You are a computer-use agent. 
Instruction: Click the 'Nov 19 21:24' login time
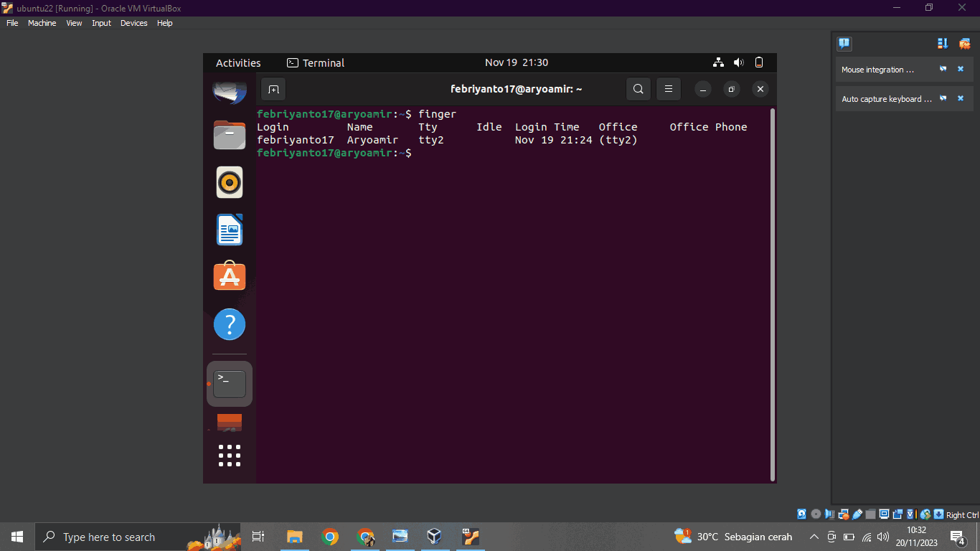pyautogui.click(x=554, y=140)
